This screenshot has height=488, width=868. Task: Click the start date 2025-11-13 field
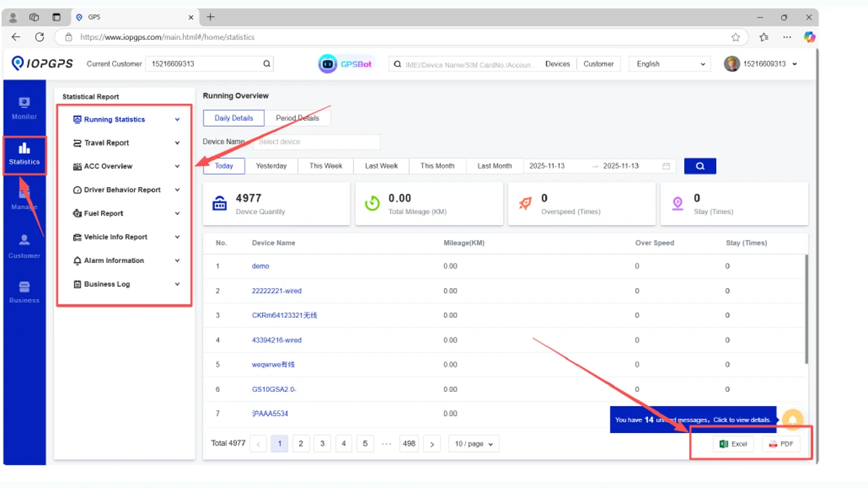coord(547,166)
